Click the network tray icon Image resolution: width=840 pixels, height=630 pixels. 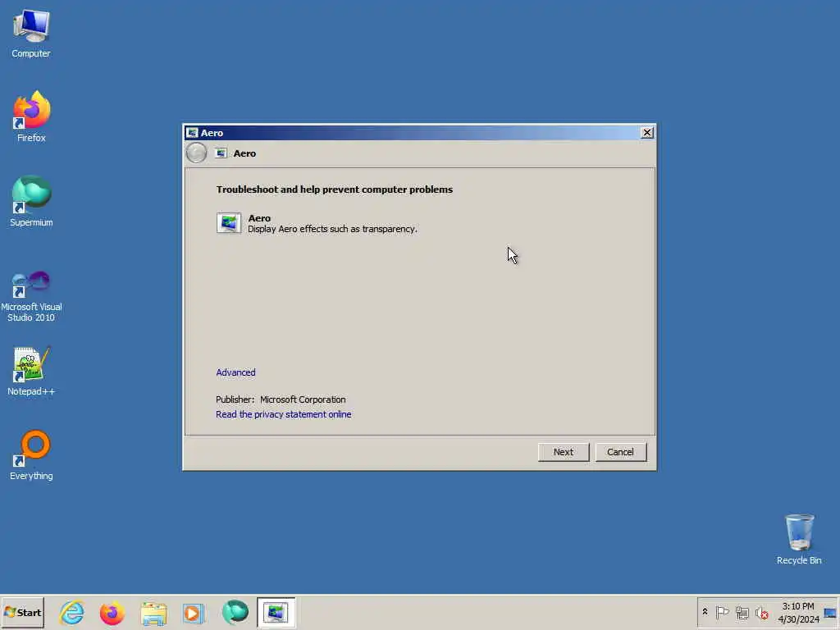742,612
